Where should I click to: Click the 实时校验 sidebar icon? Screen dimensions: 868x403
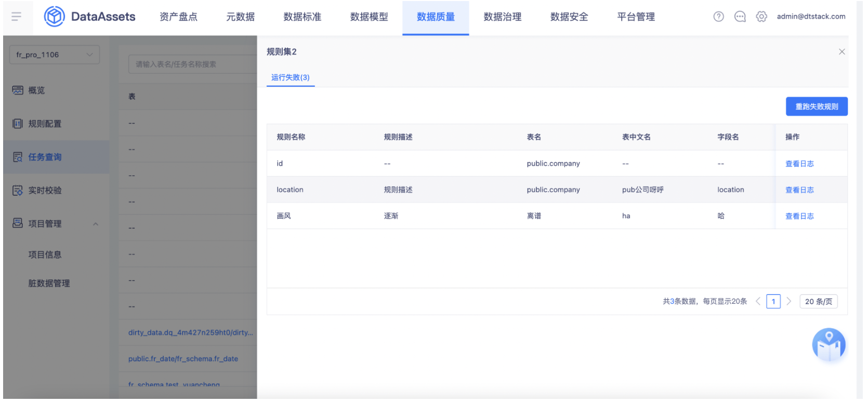point(18,190)
